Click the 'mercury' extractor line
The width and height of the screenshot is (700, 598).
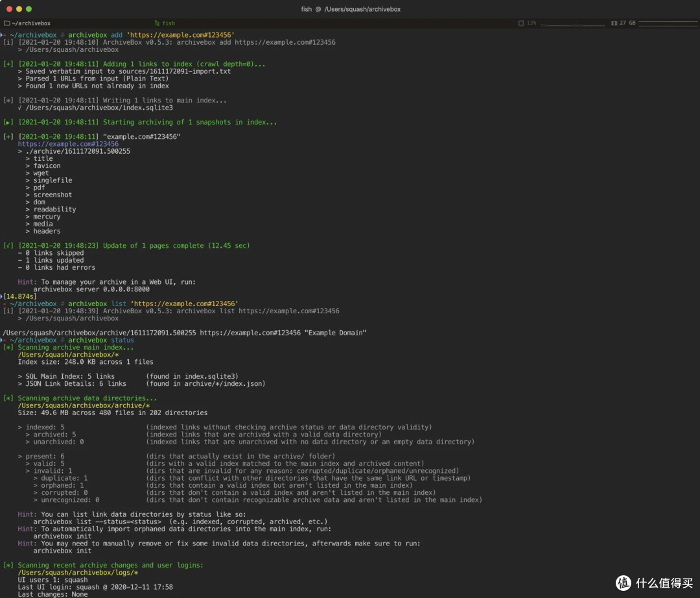(43, 217)
